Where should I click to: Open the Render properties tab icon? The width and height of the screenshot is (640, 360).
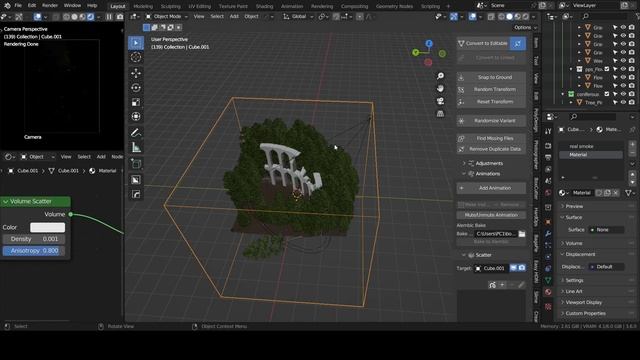tap(548, 146)
